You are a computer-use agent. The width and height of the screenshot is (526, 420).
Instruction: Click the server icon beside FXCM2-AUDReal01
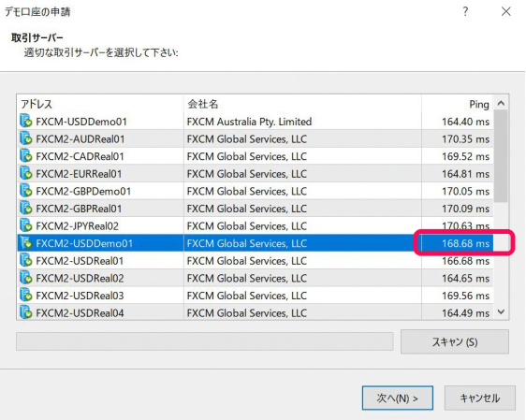pyautogui.click(x=26, y=138)
